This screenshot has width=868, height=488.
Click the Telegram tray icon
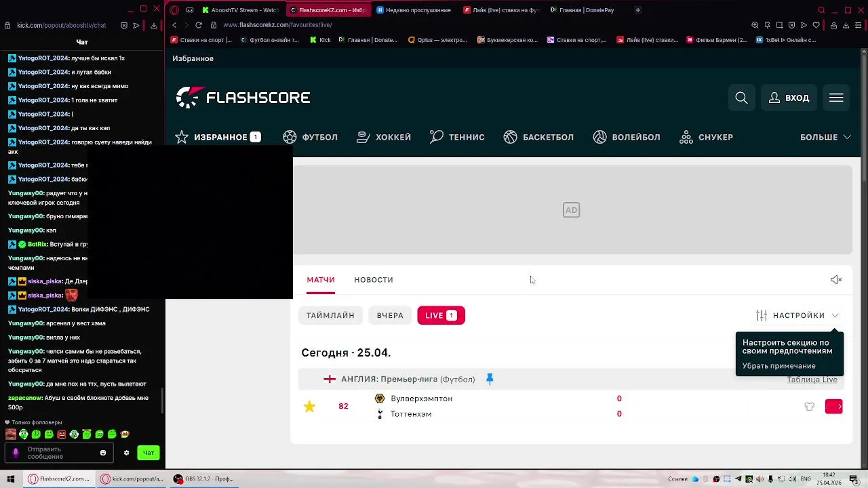738,479
